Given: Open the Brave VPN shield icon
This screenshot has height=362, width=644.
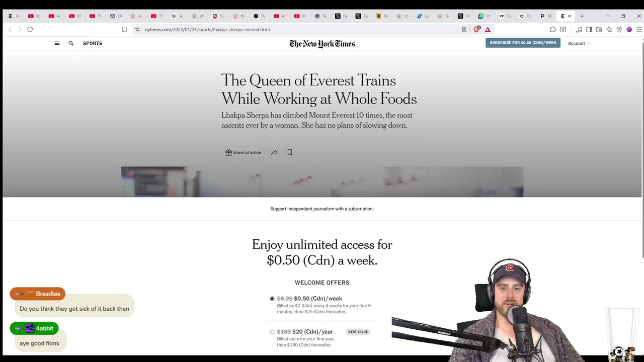Looking at the screenshot, I should coord(619,30).
